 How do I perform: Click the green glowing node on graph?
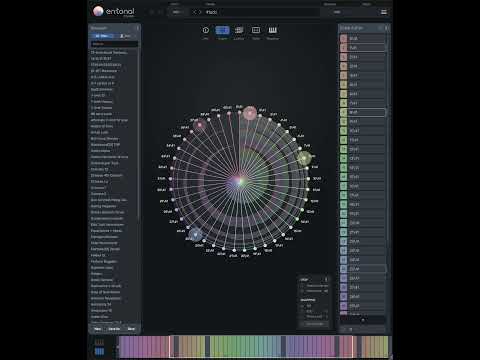coord(304,158)
